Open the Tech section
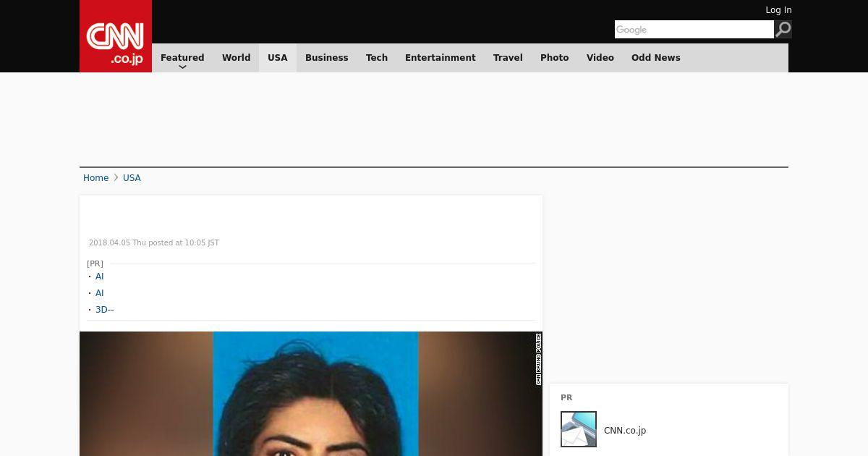The height and width of the screenshot is (456, 868). (377, 58)
